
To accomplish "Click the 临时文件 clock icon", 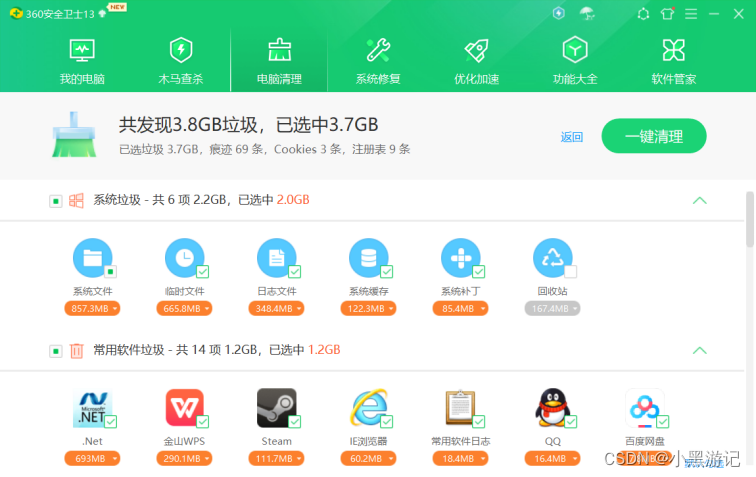I will [x=184, y=258].
